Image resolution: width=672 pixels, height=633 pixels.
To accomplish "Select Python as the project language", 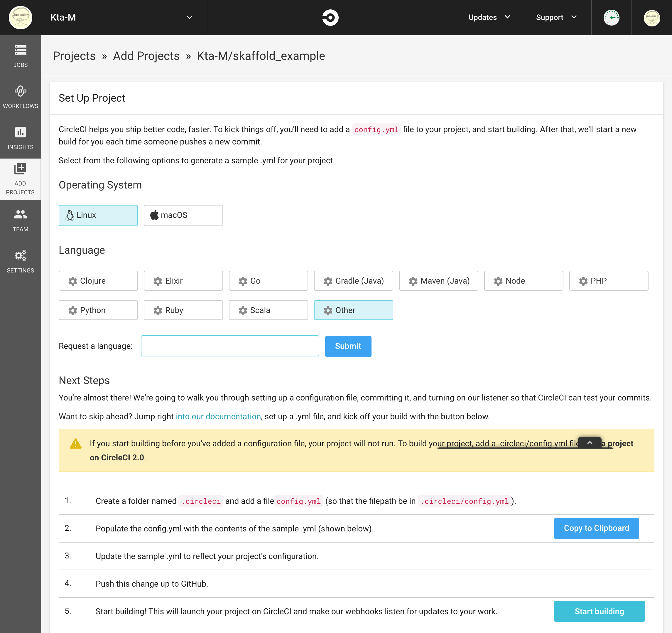I will coord(98,310).
